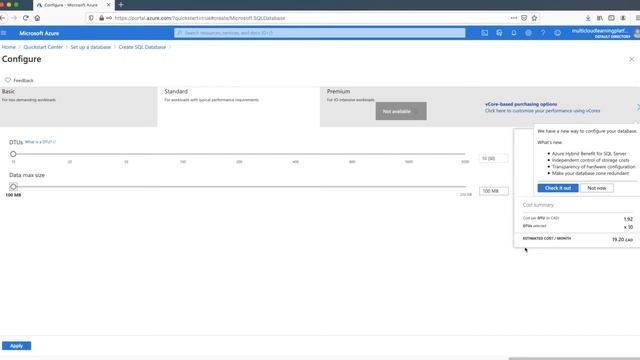Open the Firefox account icon
640x360 pixels.
pos(623,18)
